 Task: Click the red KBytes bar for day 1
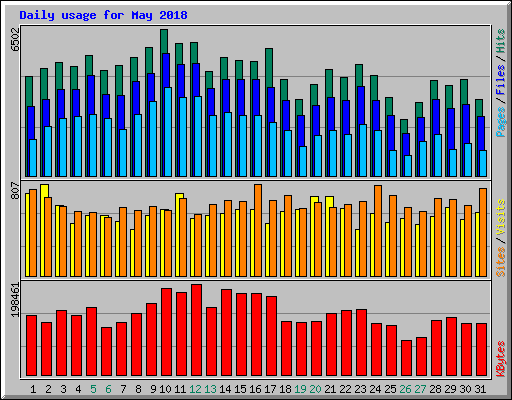click(32, 346)
